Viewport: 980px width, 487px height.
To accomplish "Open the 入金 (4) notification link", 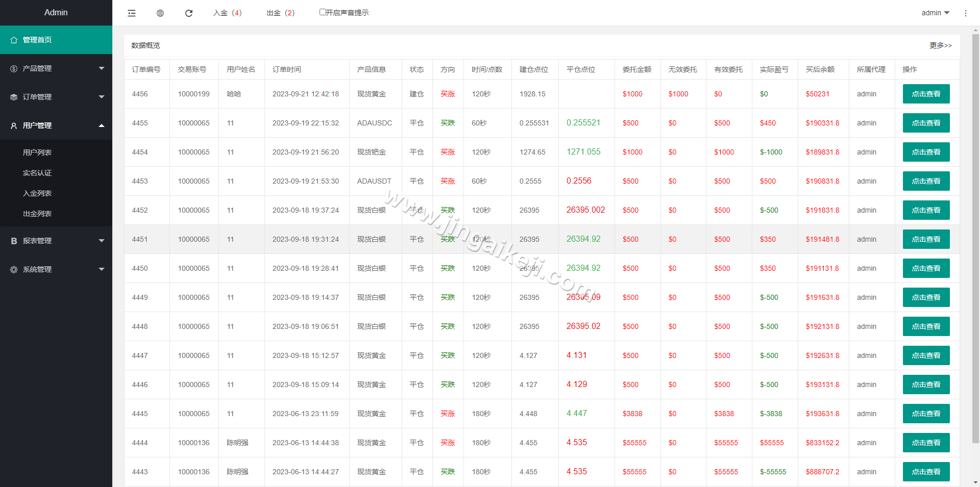I will [x=228, y=13].
